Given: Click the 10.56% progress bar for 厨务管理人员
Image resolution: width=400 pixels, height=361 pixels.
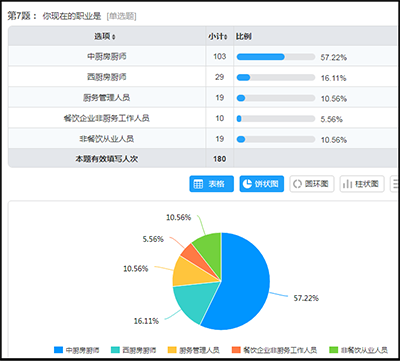Looking at the screenshot, I should point(276,98).
